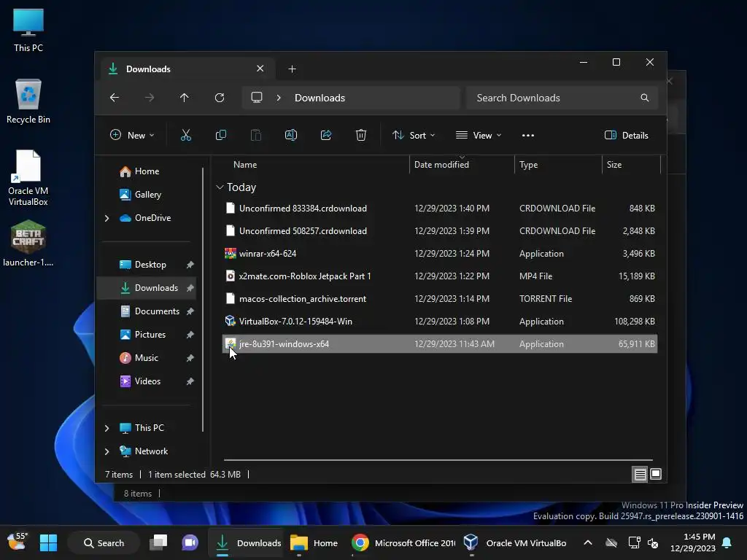
Task: Select jre-8u391-windows-x64 file name
Action: pyautogui.click(x=284, y=344)
